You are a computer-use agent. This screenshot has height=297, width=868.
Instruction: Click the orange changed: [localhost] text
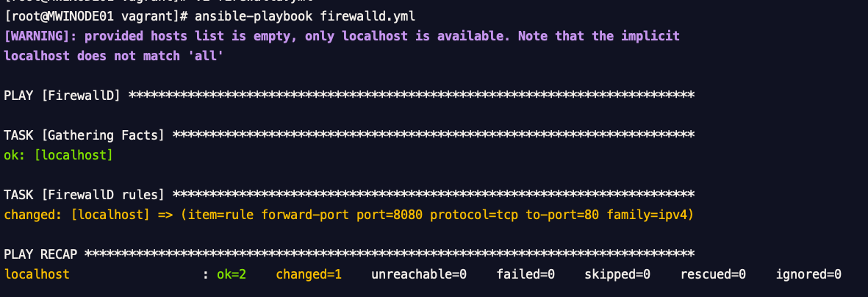[76, 215]
